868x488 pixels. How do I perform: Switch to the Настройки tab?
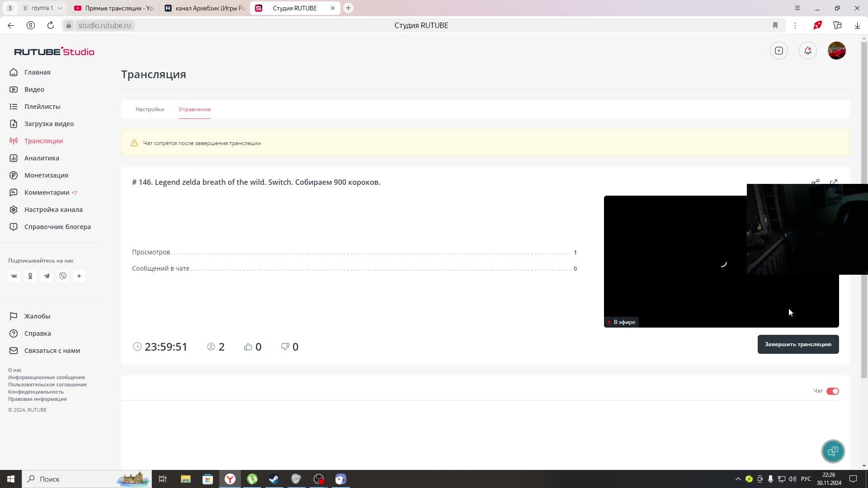(150, 109)
